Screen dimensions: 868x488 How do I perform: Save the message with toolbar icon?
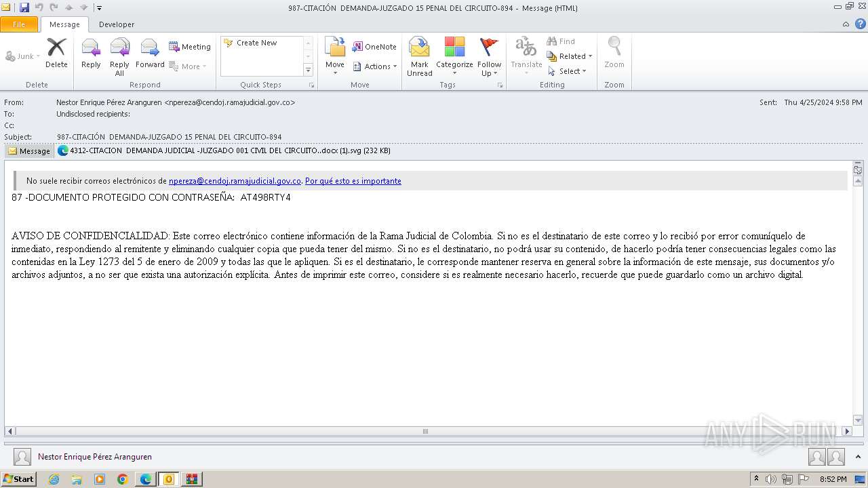pyautogui.click(x=24, y=7)
